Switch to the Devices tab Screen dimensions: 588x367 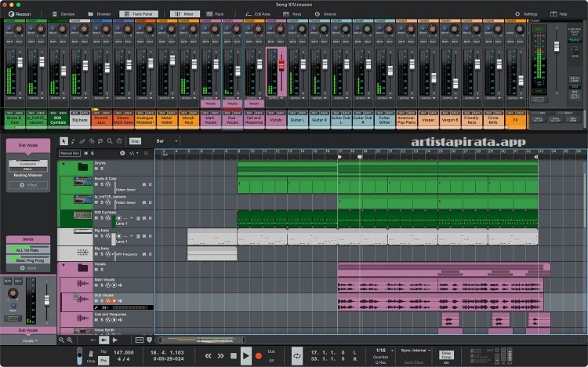(x=64, y=14)
